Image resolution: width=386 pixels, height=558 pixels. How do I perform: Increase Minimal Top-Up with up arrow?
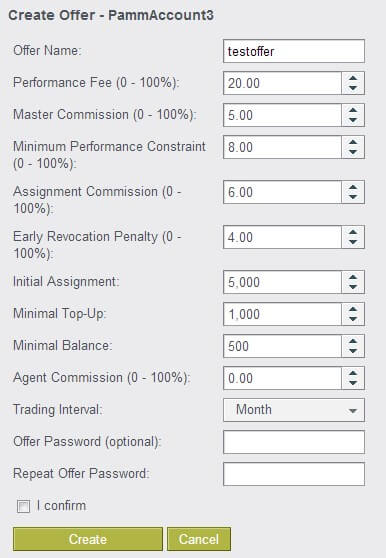tap(353, 309)
